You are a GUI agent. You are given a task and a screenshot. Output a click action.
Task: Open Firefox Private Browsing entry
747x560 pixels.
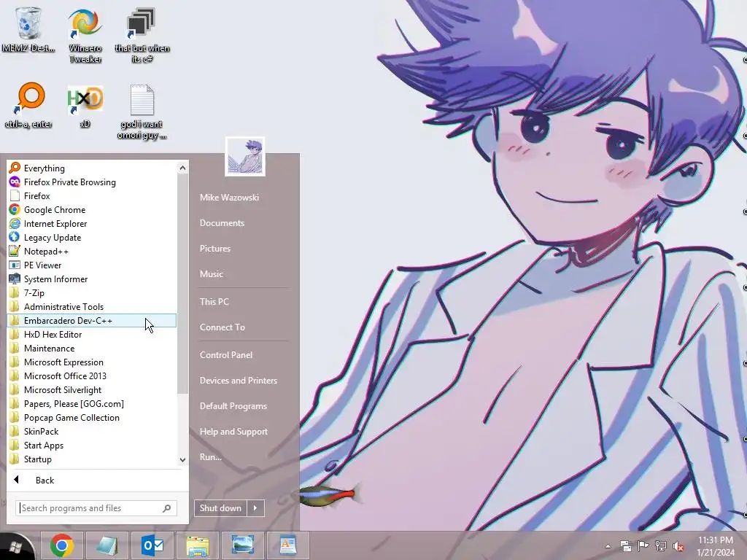click(x=91, y=182)
